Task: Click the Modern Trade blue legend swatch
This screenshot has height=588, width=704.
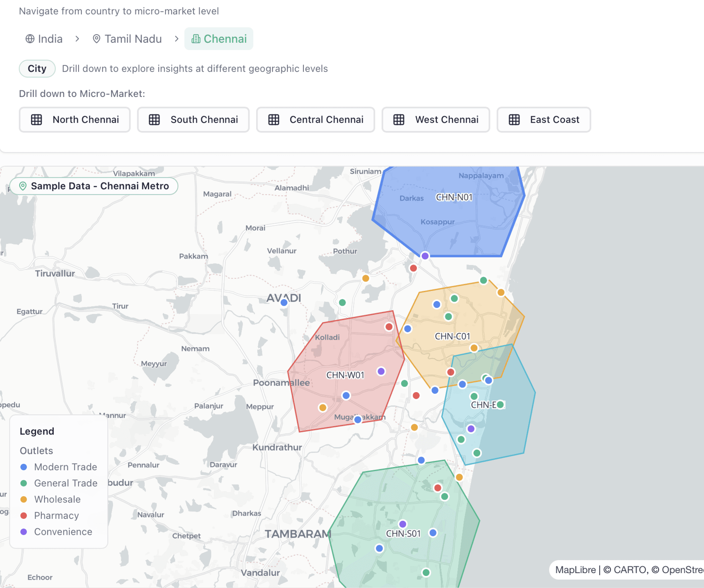Action: (24, 467)
